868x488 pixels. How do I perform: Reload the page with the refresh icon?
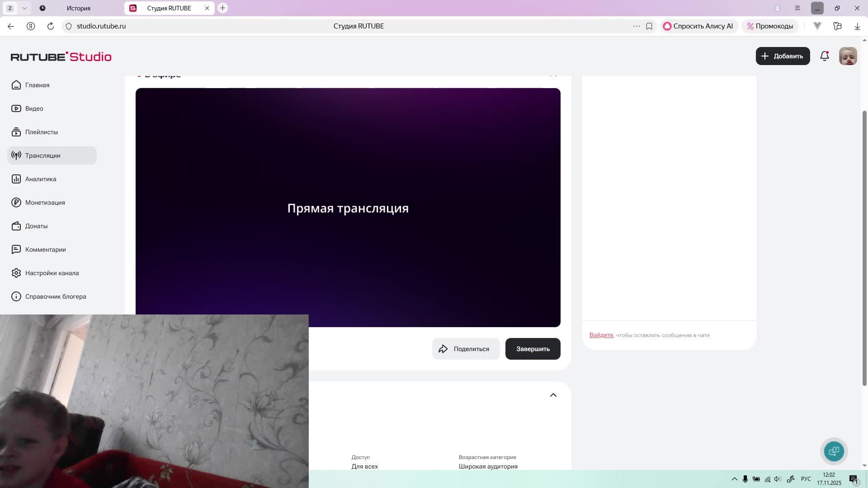tap(51, 26)
